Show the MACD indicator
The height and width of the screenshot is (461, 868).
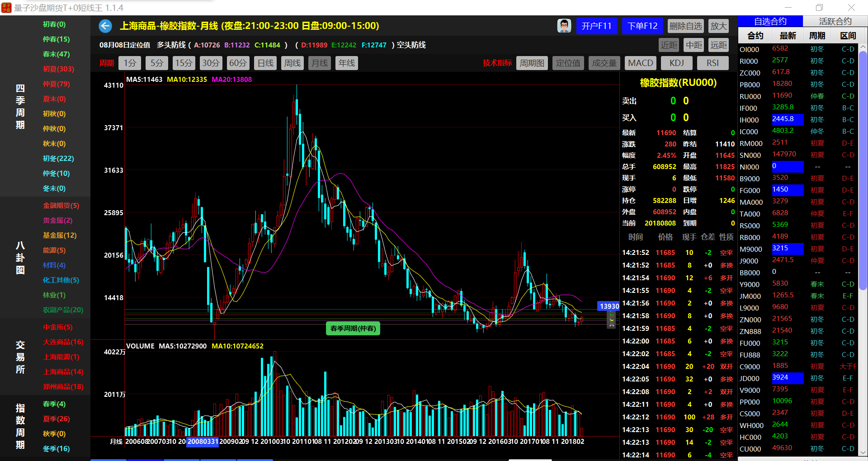(x=641, y=63)
